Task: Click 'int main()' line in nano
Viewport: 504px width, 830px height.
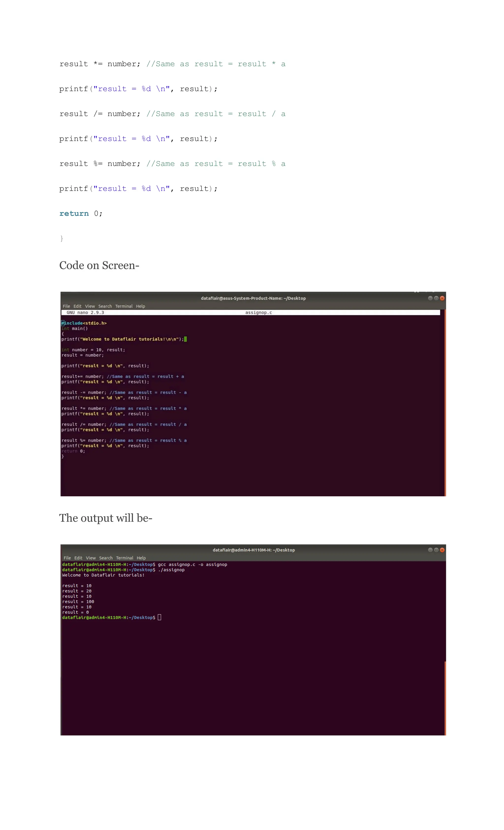Action: (x=75, y=329)
